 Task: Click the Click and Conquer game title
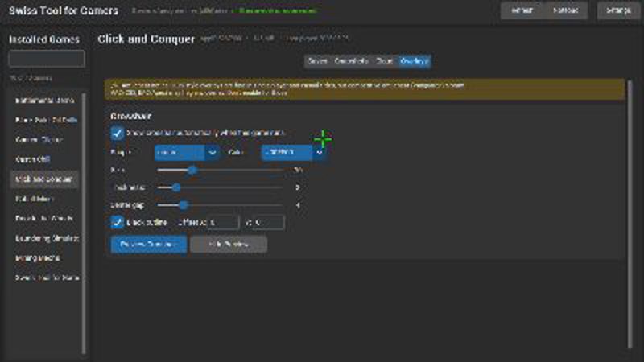147,39
